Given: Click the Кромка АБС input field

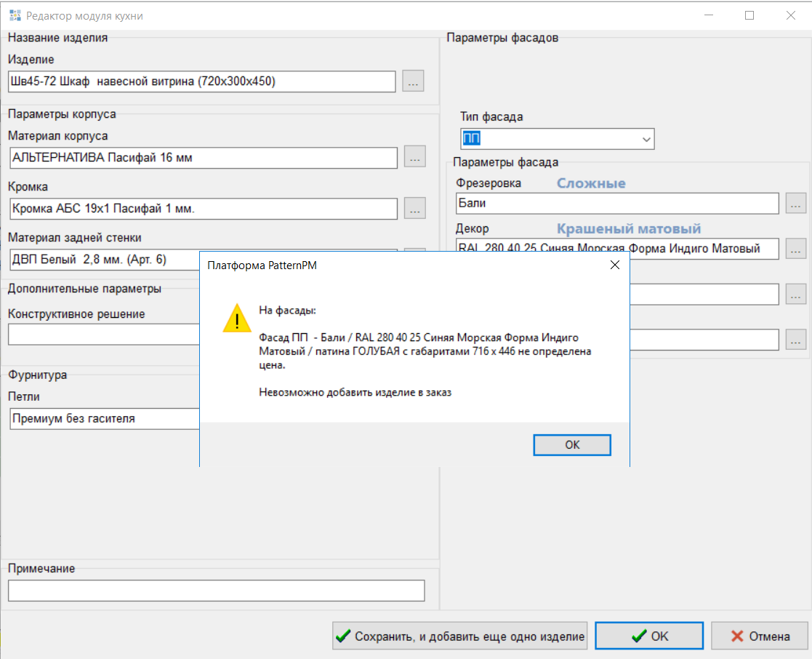Looking at the screenshot, I should pos(203,209).
